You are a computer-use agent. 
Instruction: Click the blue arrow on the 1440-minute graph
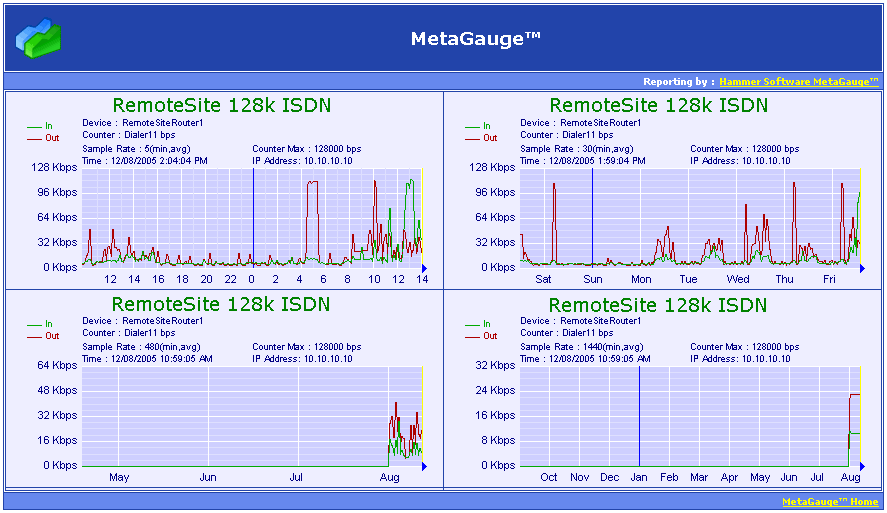[862, 466]
